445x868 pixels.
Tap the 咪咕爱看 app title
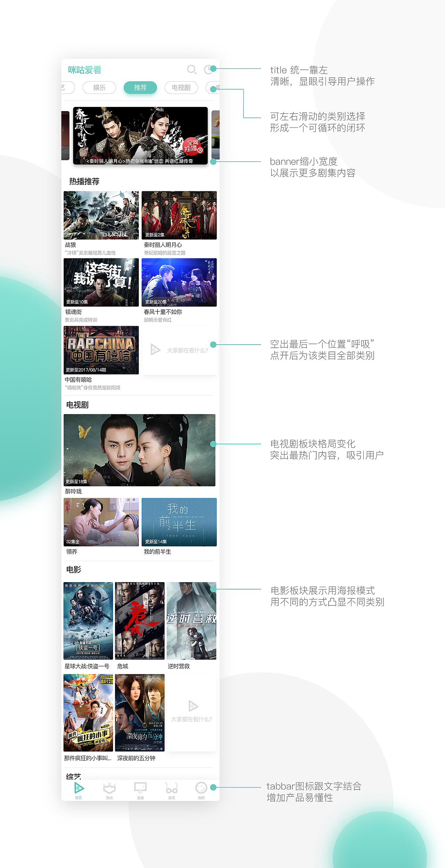[84, 70]
